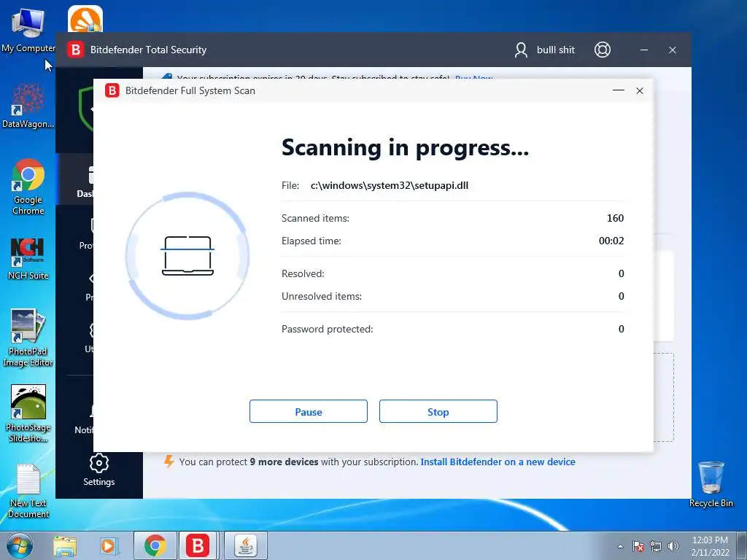This screenshot has height=560, width=747.
Task: Click the orange app icon above Bitdefender
Action: click(x=85, y=19)
